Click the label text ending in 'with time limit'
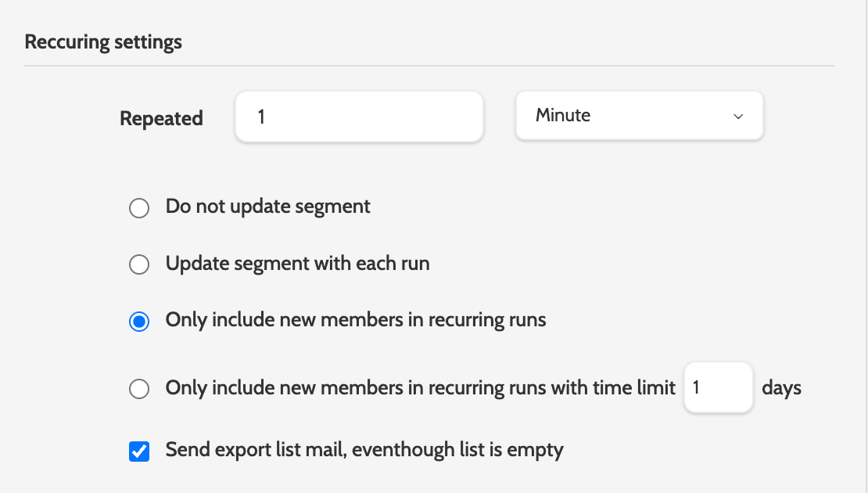The image size is (868, 493). (x=420, y=387)
